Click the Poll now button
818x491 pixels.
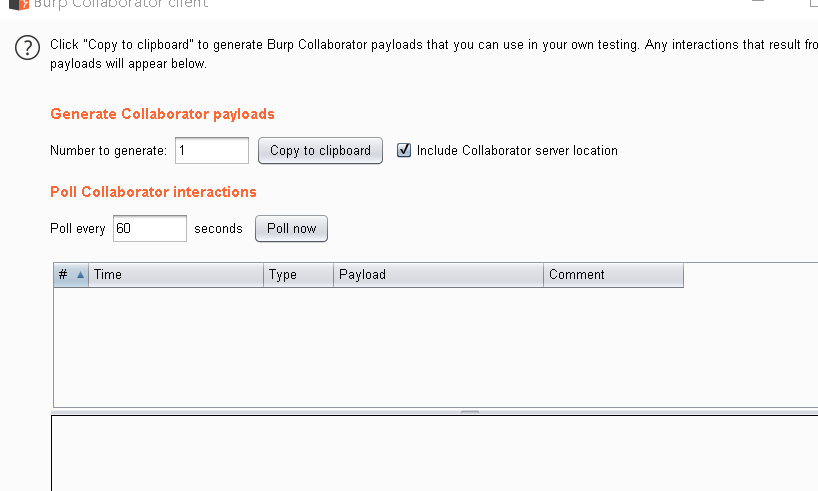(292, 229)
